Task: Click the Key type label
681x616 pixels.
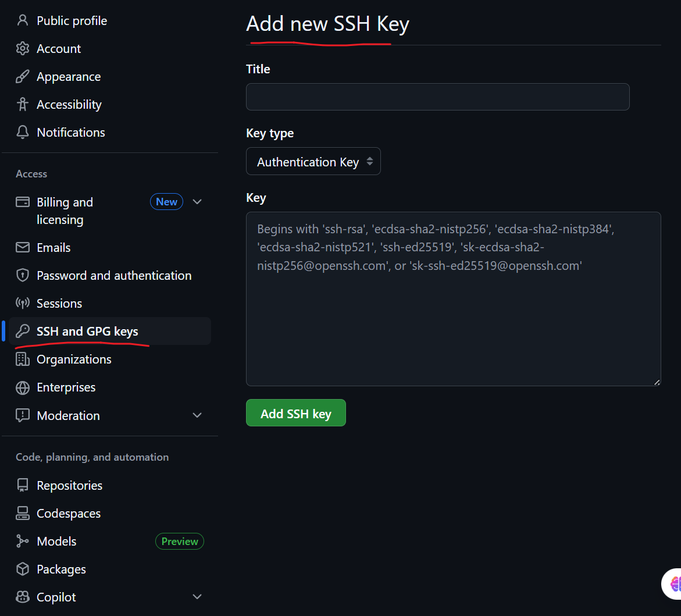Action: 270,133
